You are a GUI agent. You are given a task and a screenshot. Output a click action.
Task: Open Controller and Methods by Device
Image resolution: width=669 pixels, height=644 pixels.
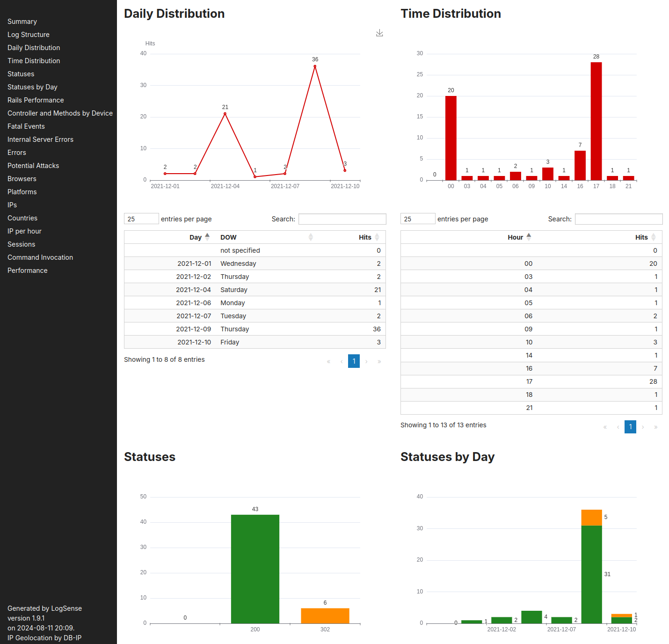pyautogui.click(x=60, y=113)
